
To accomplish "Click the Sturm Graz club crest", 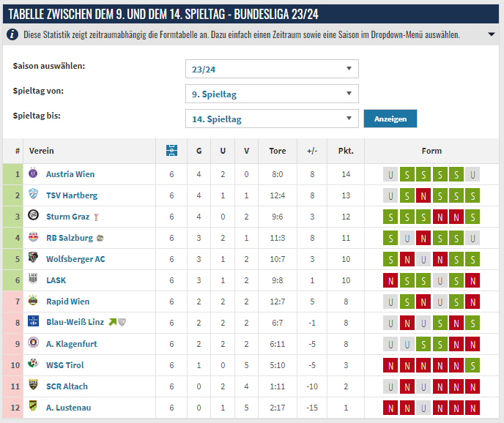I will (33, 217).
